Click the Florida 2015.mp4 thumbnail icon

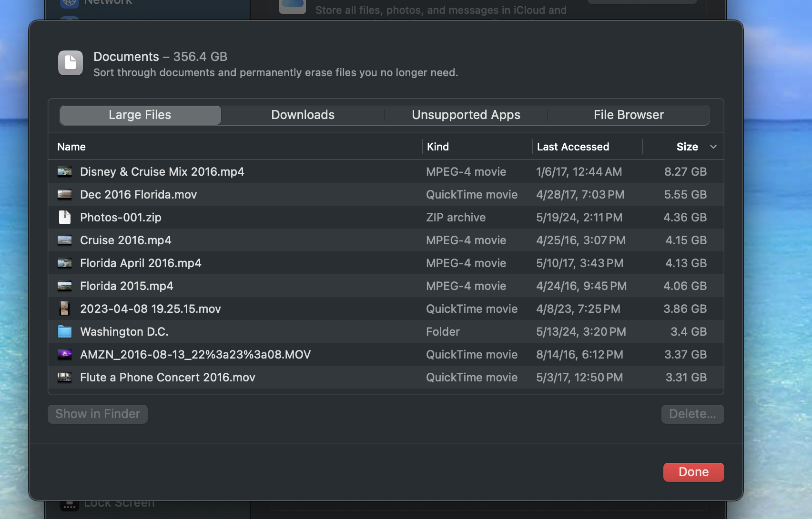(64, 286)
